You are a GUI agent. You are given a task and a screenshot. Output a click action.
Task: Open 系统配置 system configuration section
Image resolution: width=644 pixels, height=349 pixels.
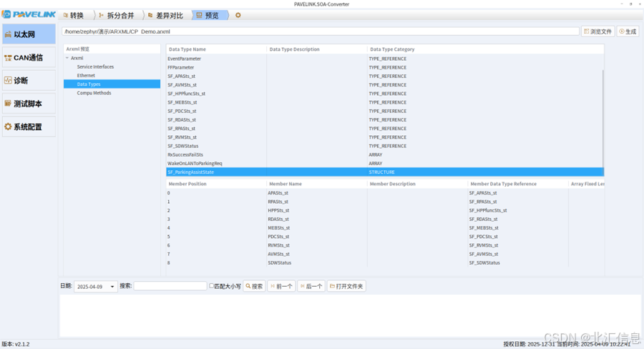point(29,127)
